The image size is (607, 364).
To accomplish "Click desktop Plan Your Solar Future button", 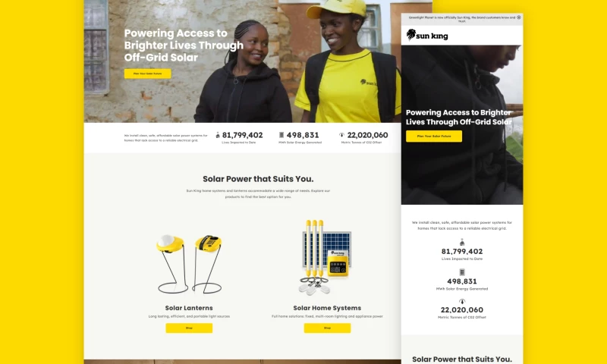I will [x=147, y=74].
